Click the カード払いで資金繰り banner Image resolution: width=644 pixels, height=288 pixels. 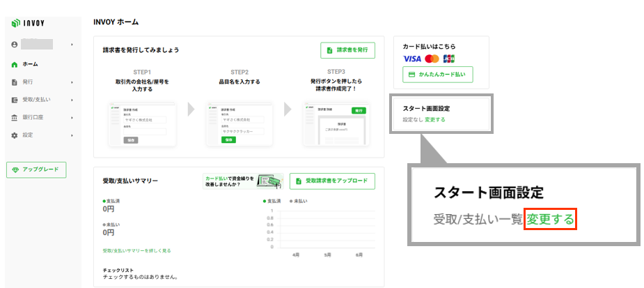click(243, 181)
